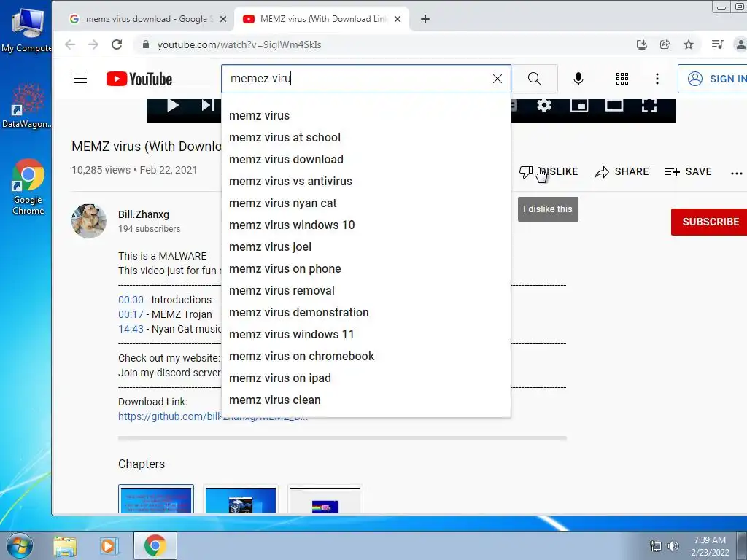Screen dimensions: 747x560
Task: Launch Windows Media Player from taskbar
Action: [x=109, y=546]
